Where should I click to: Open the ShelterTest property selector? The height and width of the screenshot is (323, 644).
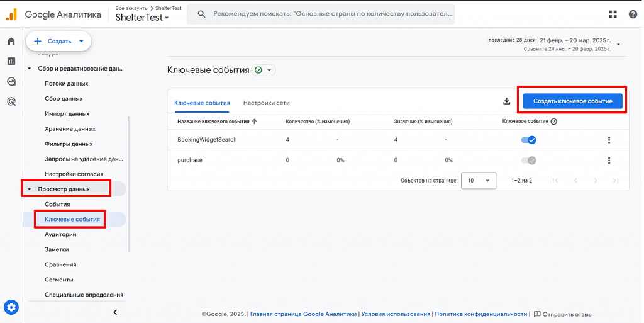[142, 18]
